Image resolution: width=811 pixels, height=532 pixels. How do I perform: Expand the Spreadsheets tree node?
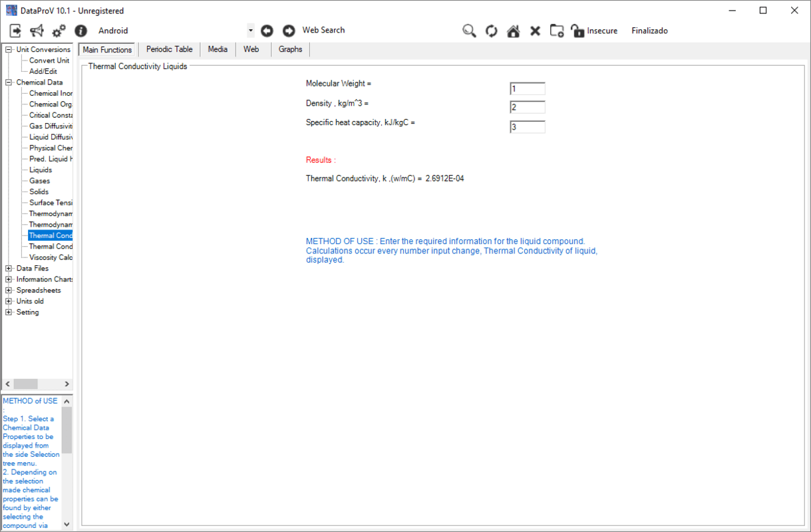pyautogui.click(x=9, y=291)
